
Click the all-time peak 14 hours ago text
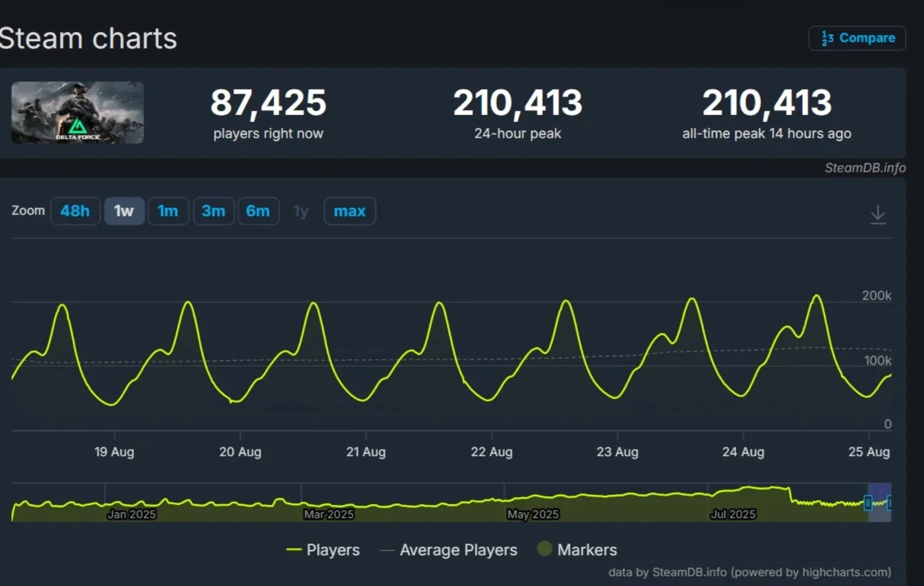tap(767, 134)
